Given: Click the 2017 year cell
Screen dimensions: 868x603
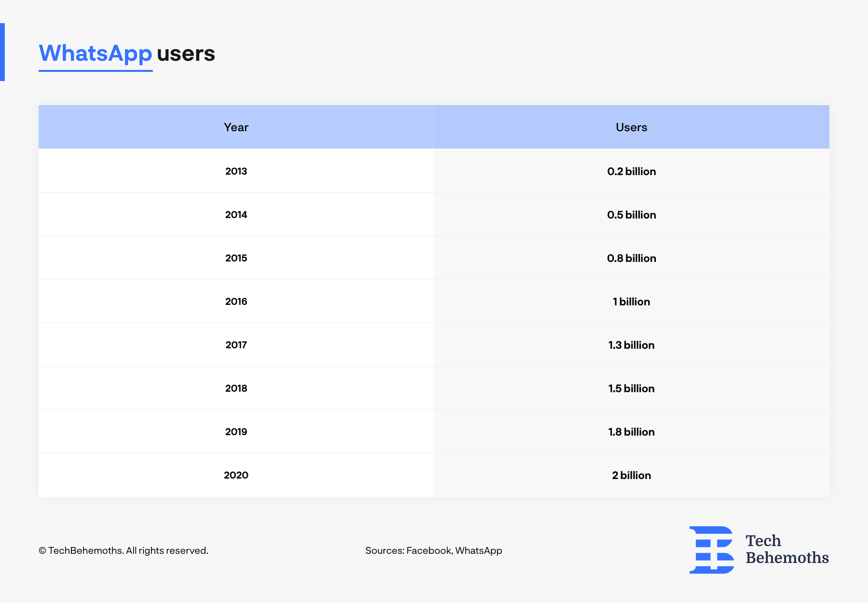Looking at the screenshot, I should click(236, 345).
